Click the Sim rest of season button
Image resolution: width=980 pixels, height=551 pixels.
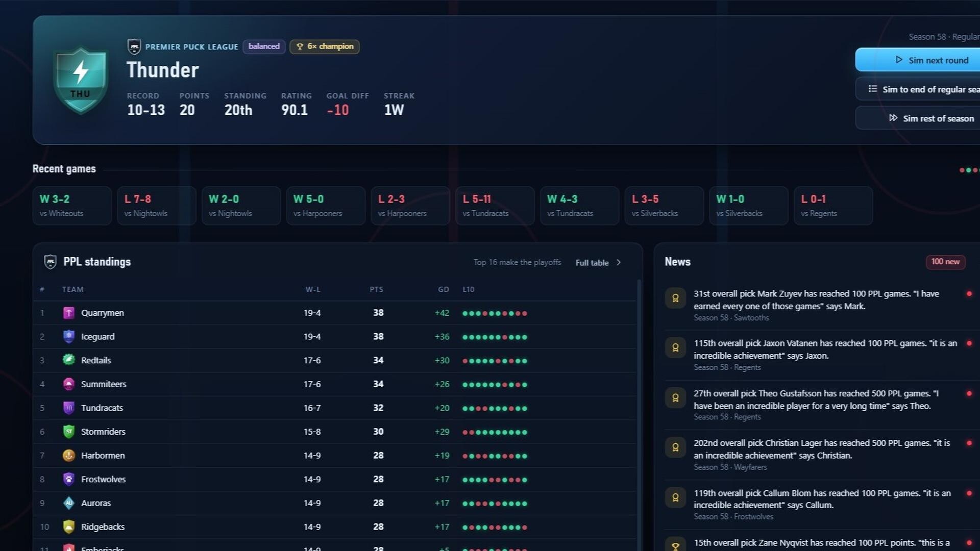(918, 118)
